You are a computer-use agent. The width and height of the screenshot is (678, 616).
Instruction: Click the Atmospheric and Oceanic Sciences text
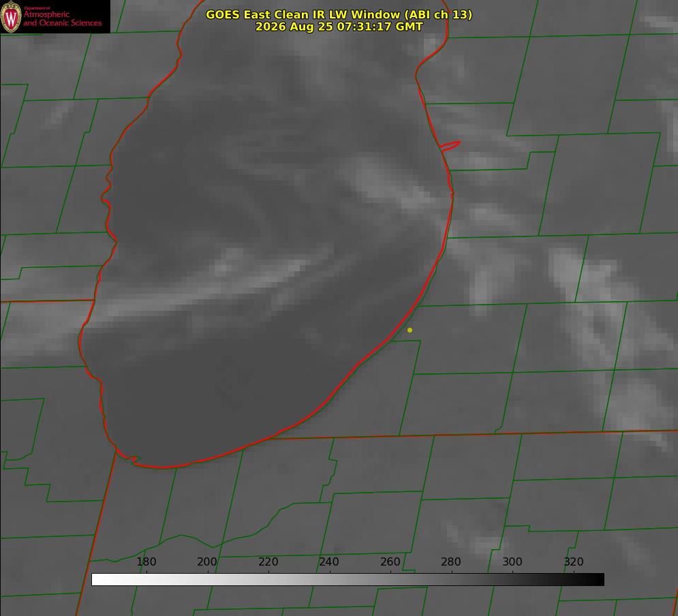(x=62, y=18)
